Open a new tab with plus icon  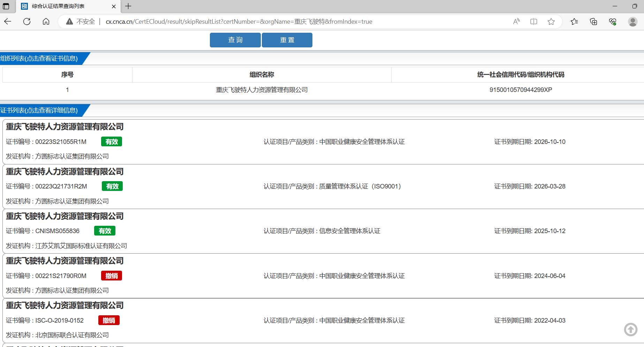coord(128,6)
